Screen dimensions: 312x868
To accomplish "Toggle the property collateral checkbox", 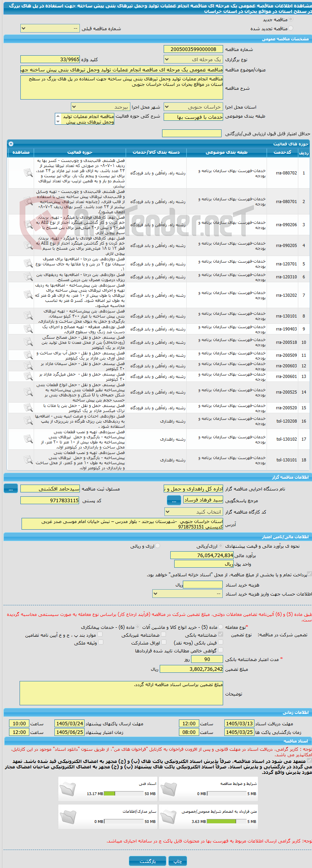I will 101,642.
